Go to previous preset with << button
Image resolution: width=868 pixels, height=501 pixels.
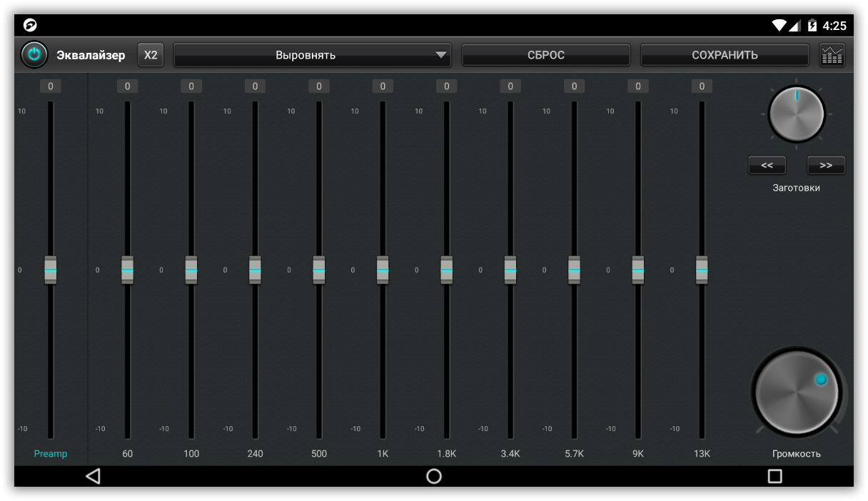click(x=767, y=165)
